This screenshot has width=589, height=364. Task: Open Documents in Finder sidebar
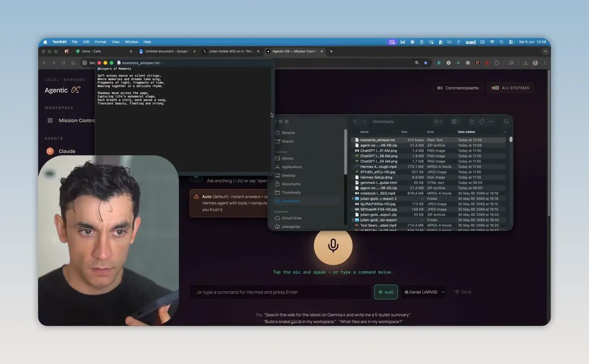pos(287,184)
